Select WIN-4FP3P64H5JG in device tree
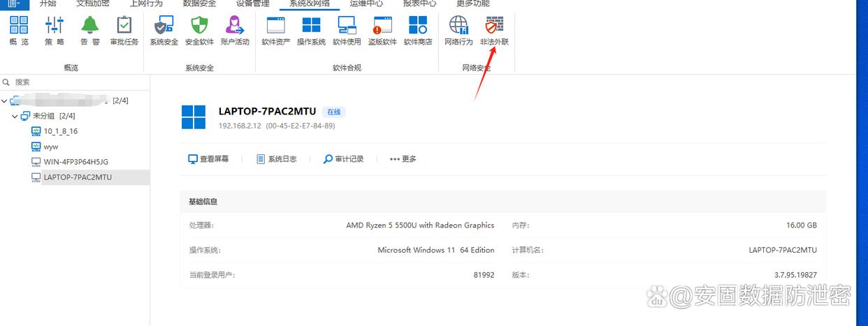 (75, 162)
